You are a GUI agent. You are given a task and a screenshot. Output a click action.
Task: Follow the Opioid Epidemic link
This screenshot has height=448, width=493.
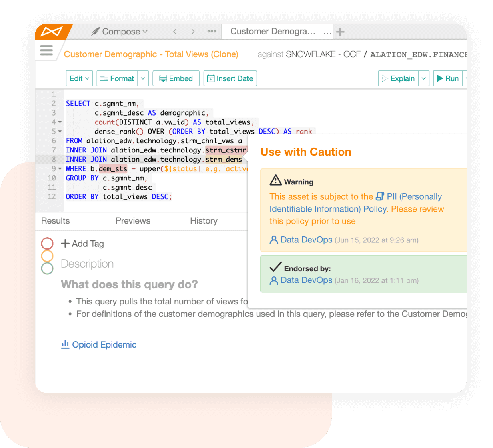pos(104,344)
